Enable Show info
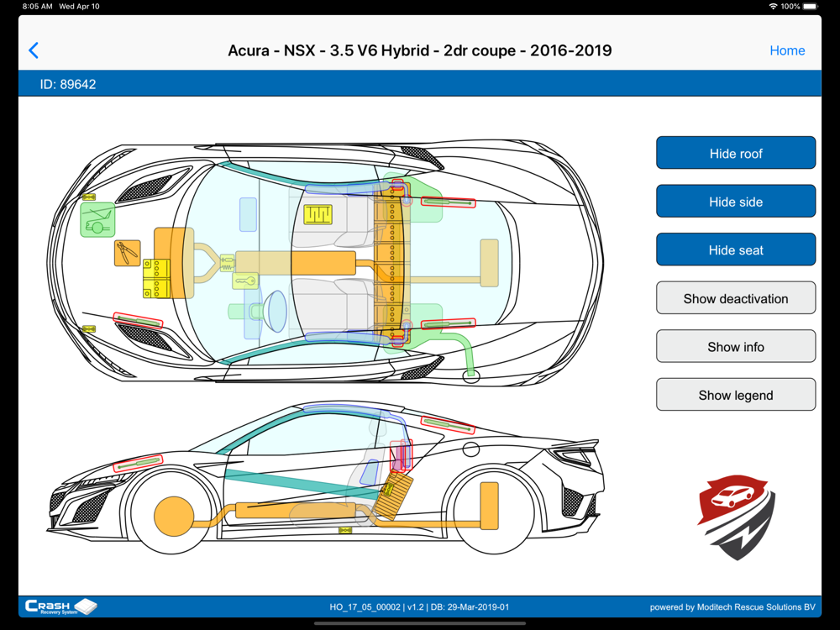The height and width of the screenshot is (630, 840). tap(736, 347)
